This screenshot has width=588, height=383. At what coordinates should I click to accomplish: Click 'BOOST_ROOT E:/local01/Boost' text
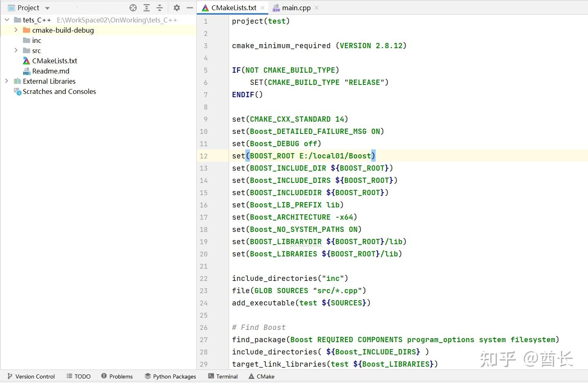pyautogui.click(x=310, y=156)
